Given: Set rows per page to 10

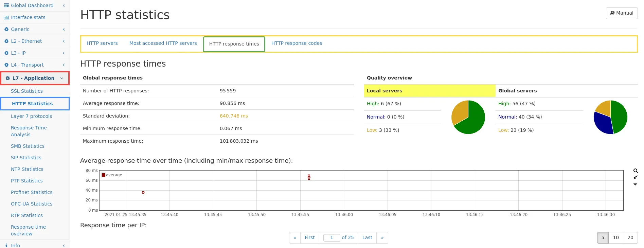Looking at the screenshot, I should point(615,237).
